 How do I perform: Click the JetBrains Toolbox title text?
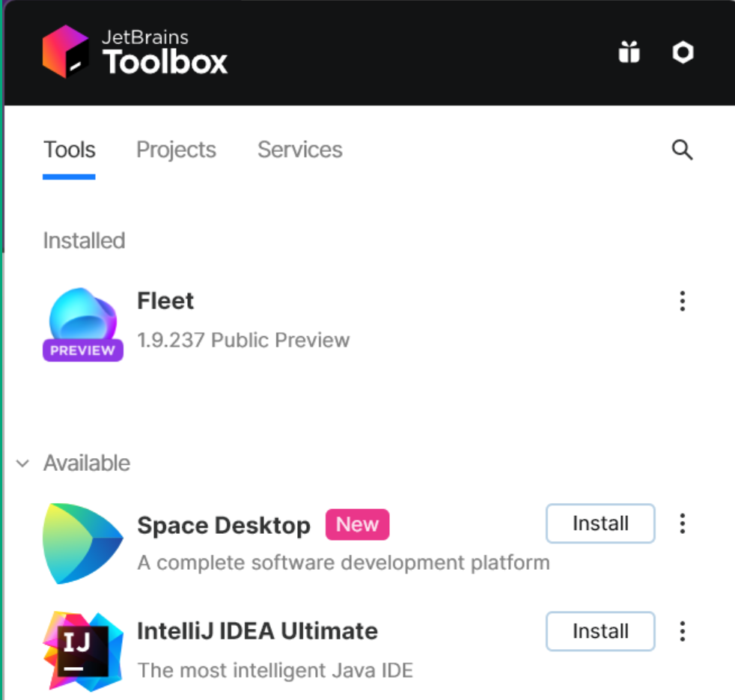[x=165, y=52]
